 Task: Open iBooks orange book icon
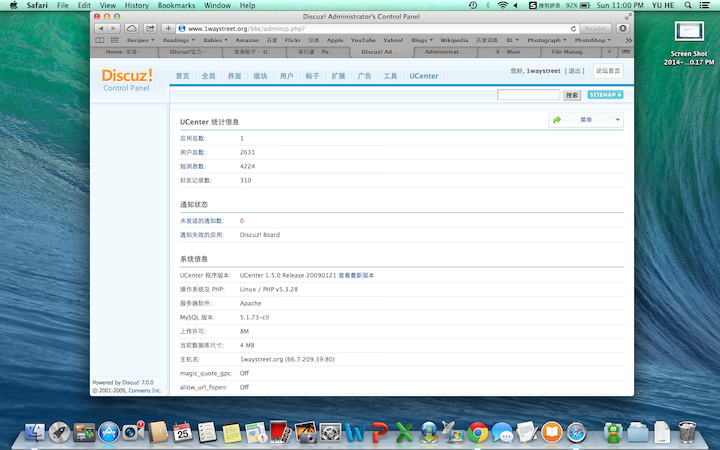coord(552,433)
